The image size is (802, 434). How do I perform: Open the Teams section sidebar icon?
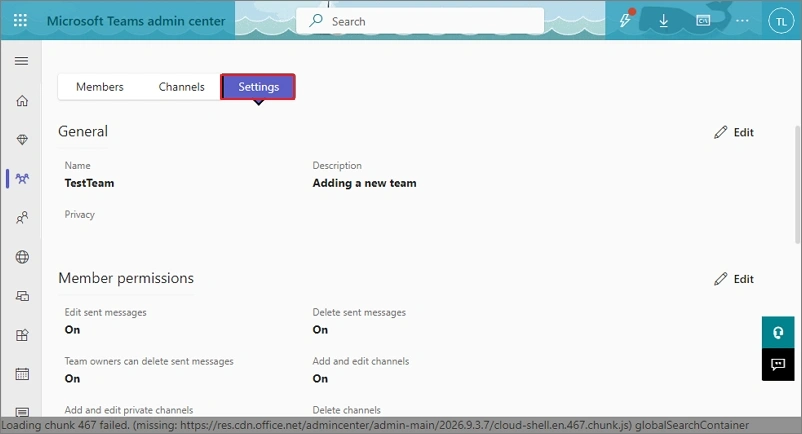coord(22,178)
